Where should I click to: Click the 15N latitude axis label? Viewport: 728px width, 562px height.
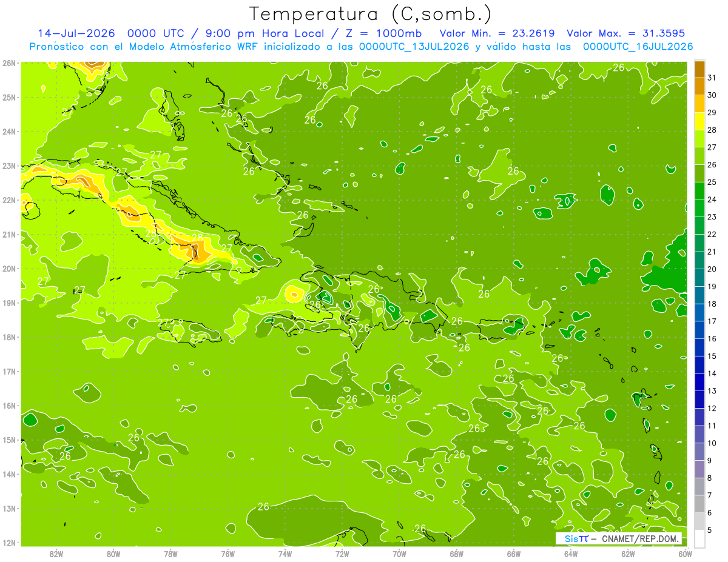point(8,440)
